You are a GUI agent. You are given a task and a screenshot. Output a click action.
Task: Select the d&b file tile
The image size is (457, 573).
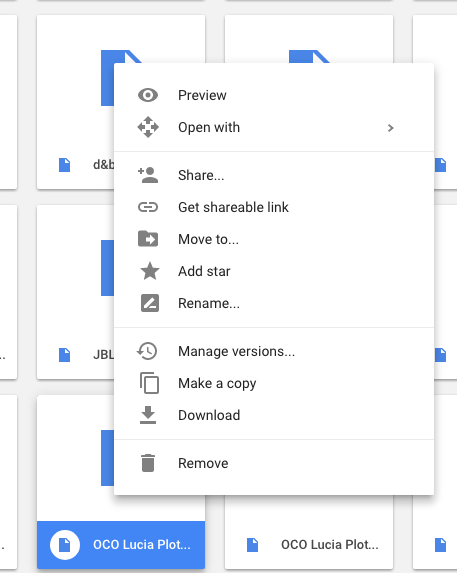[75, 102]
